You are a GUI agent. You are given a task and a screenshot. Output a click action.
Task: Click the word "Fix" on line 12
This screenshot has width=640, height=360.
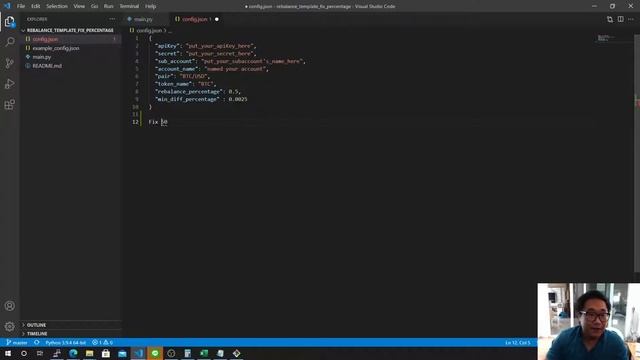tap(153, 122)
